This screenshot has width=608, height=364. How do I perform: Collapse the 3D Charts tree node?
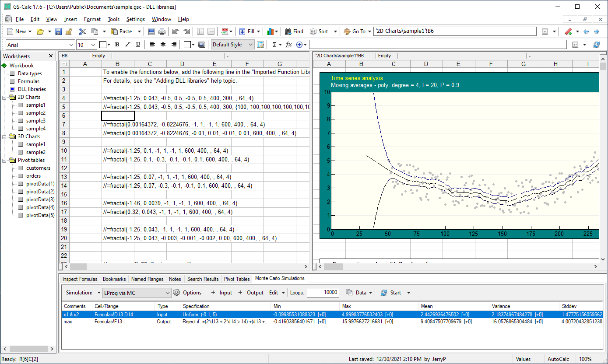click(5, 136)
